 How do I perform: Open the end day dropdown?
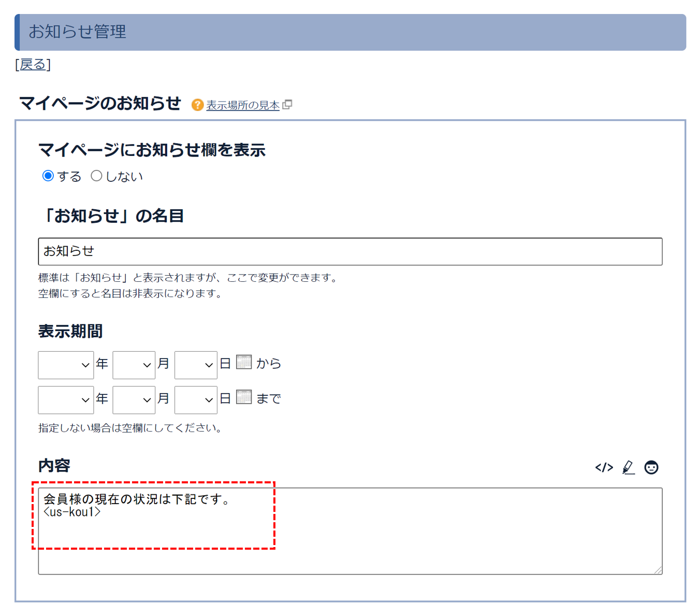[x=195, y=399]
